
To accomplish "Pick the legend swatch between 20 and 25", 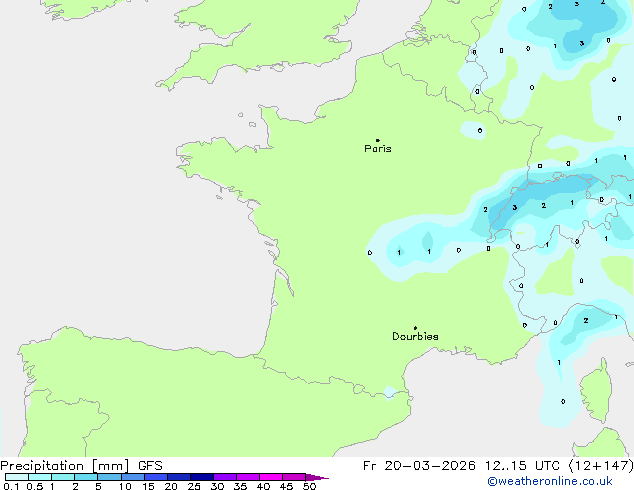I will [178, 477].
